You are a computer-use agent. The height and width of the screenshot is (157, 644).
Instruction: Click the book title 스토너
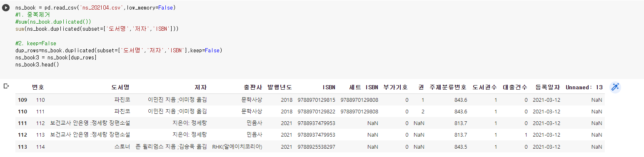point(122,147)
